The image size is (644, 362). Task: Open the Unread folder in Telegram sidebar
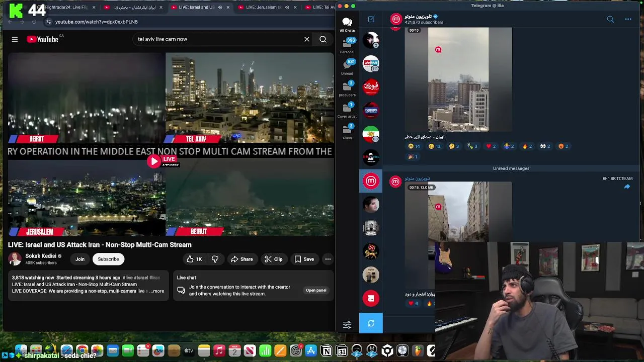[x=347, y=67]
